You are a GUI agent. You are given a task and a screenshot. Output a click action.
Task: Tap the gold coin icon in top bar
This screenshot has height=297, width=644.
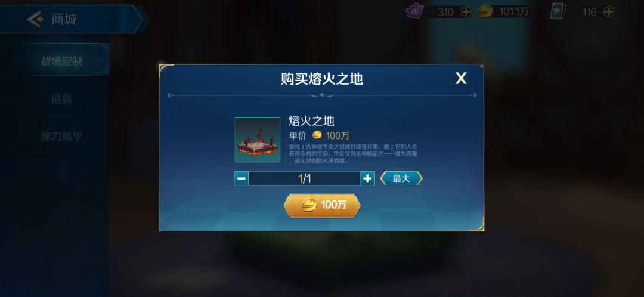click(x=485, y=12)
